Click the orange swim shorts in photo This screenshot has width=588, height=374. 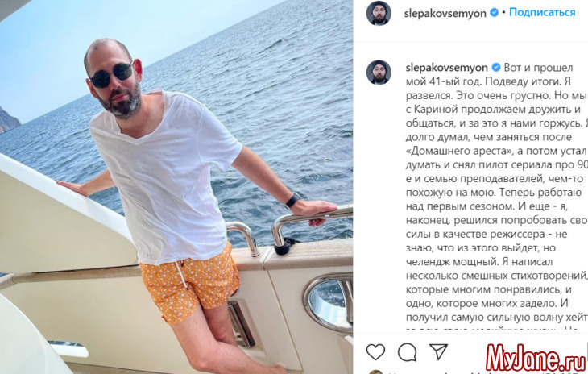point(189,285)
